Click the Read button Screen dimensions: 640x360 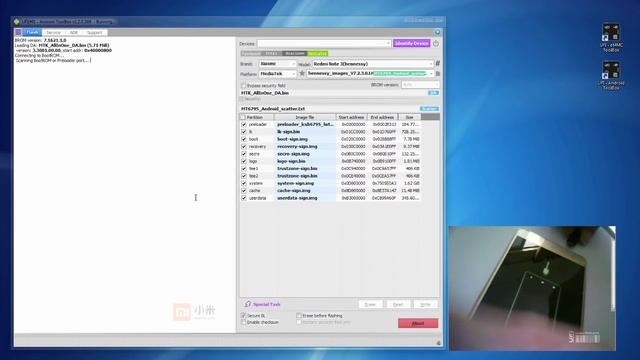[x=398, y=304]
